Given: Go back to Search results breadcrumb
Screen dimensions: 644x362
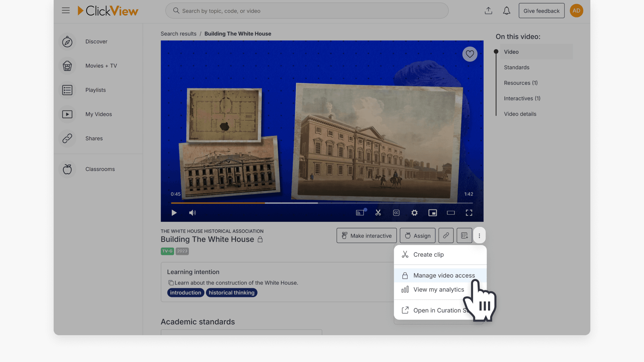Looking at the screenshot, I should click(x=178, y=34).
